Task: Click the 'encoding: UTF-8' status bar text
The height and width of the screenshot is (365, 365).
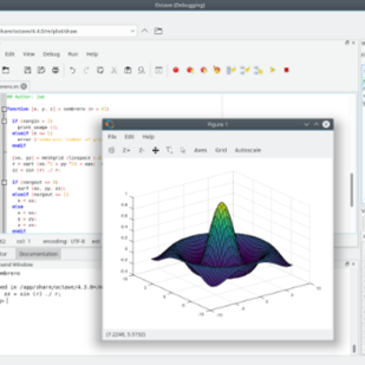Action: tap(64, 241)
